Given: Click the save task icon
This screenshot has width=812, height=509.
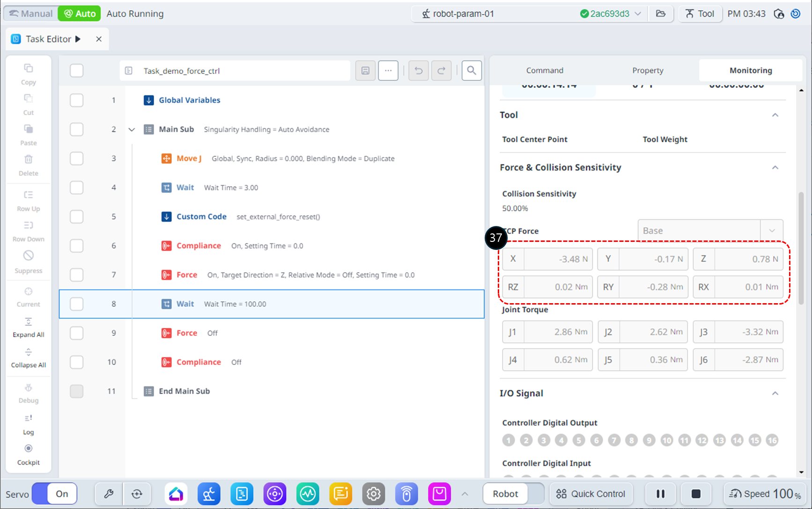Looking at the screenshot, I should pyautogui.click(x=365, y=71).
